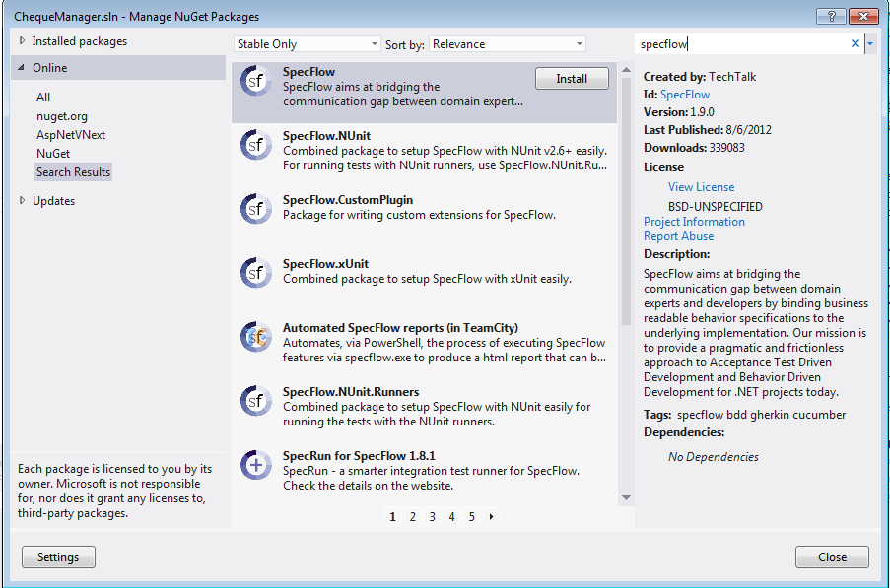Go to current results page 1
Viewport: 890px width, 588px height.
point(393,516)
